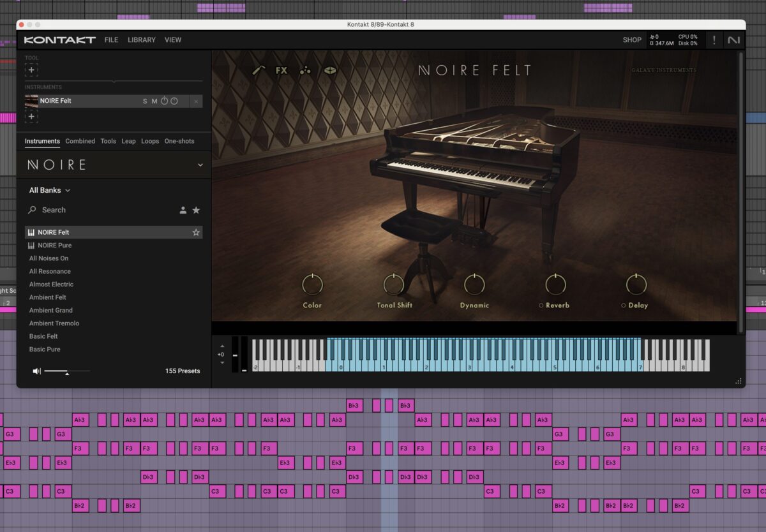Click the preview volume slider
This screenshot has height=532, width=766.
pyautogui.click(x=67, y=371)
